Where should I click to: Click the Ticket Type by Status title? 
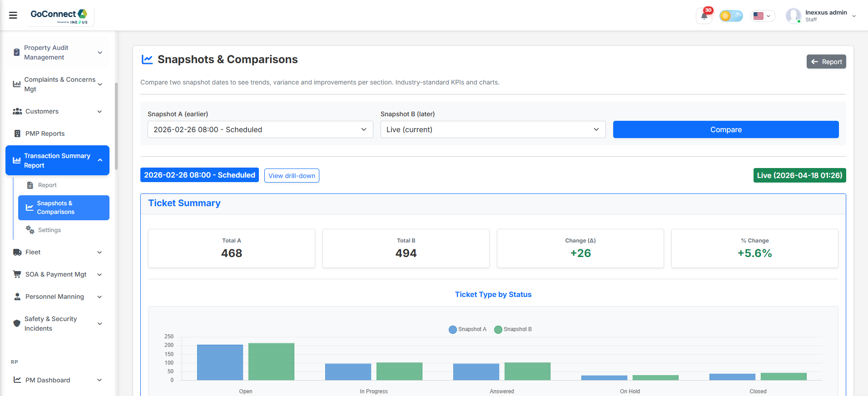493,294
